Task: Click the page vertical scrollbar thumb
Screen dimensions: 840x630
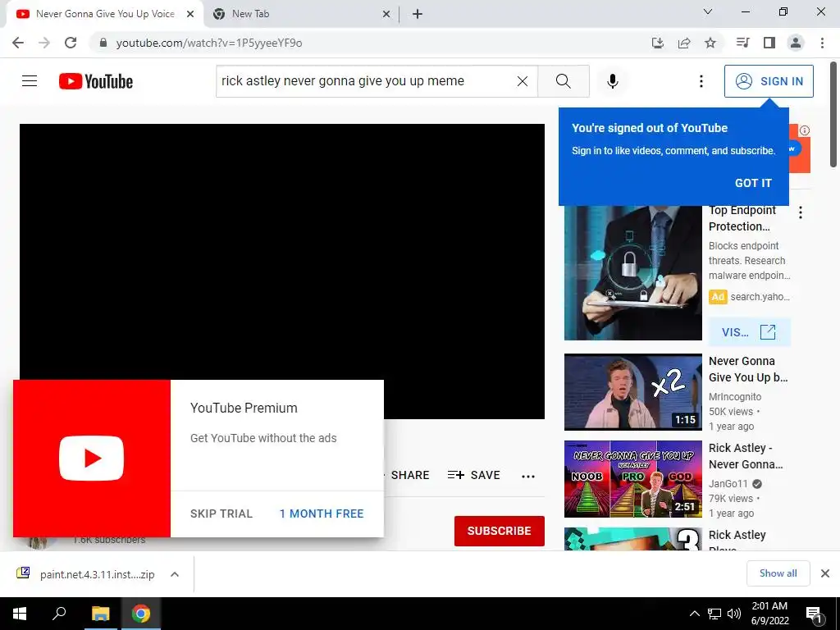Action: (833, 114)
